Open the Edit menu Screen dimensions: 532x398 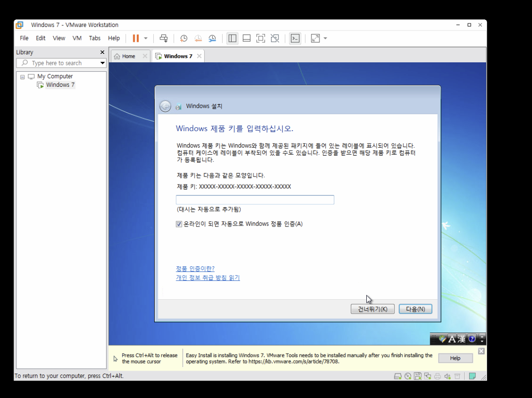(40, 38)
